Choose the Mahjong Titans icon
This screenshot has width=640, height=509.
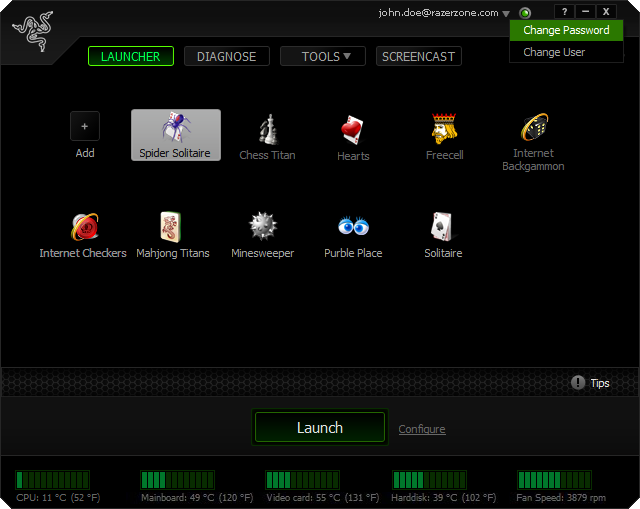pyautogui.click(x=171, y=227)
